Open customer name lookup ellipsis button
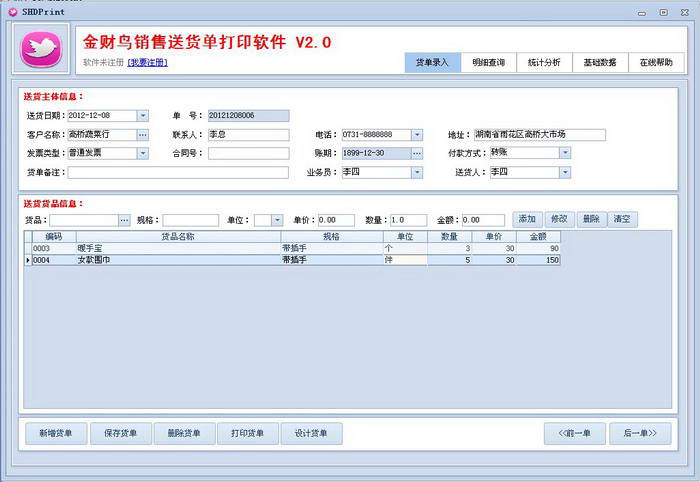 pyautogui.click(x=142, y=135)
